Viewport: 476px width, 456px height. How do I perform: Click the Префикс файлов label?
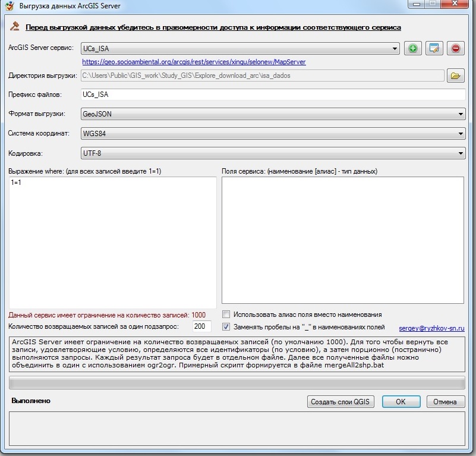[35, 95]
